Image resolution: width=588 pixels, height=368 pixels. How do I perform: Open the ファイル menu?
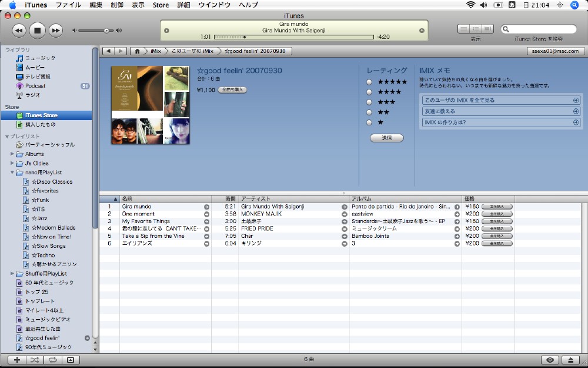[x=68, y=5]
